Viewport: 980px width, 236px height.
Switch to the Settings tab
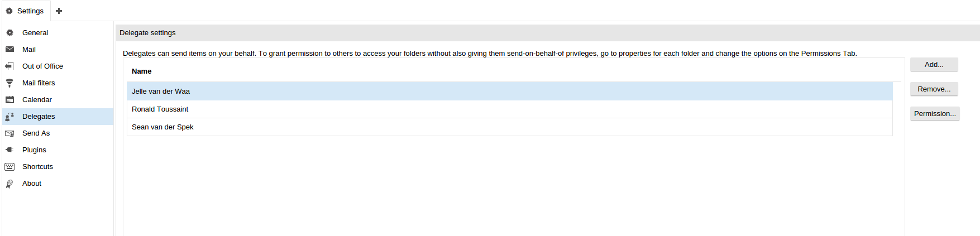pos(25,11)
